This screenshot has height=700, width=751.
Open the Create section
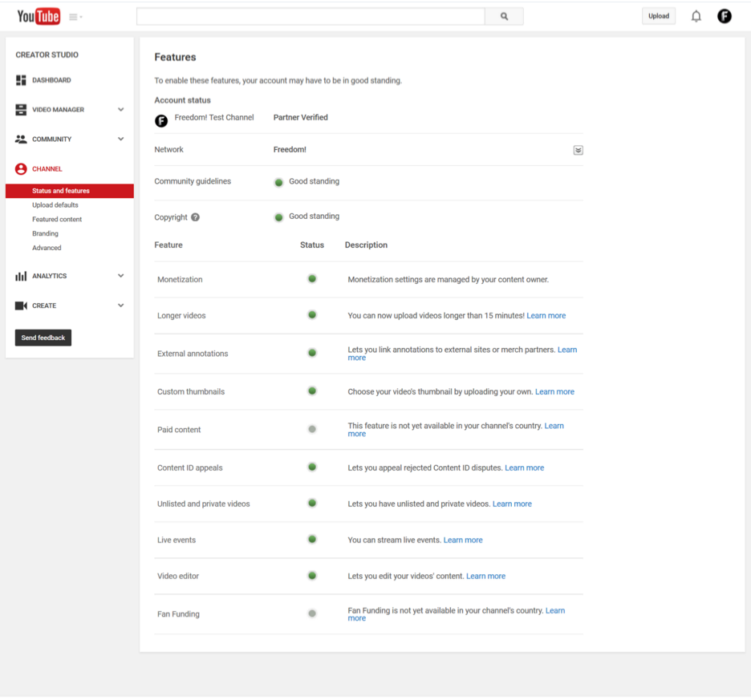tap(44, 306)
